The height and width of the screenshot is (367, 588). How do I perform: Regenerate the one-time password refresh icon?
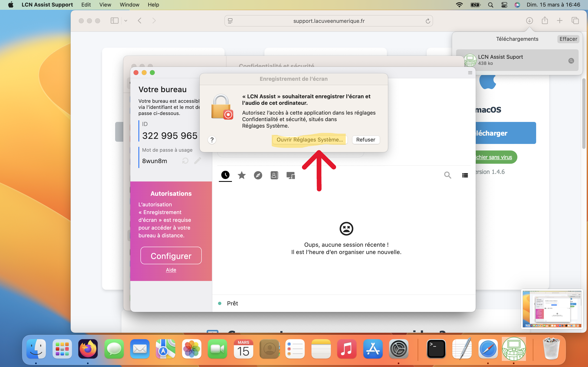point(185,161)
